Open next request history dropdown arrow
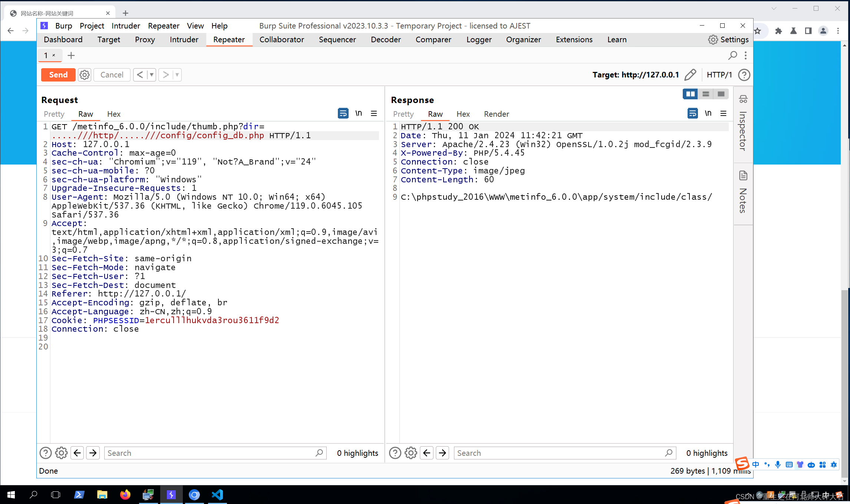The height and width of the screenshot is (504, 850). (x=176, y=75)
